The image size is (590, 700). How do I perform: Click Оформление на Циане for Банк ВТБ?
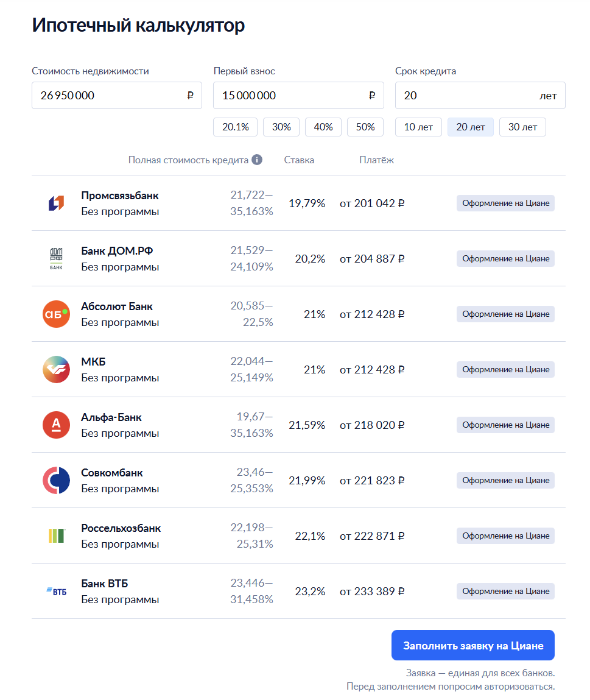click(505, 592)
